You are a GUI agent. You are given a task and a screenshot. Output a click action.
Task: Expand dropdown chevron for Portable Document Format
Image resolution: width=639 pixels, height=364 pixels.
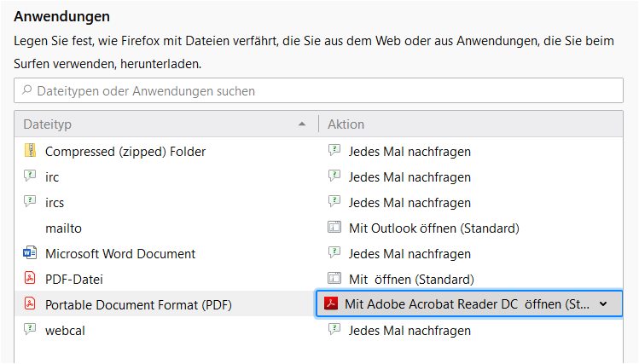tap(603, 304)
